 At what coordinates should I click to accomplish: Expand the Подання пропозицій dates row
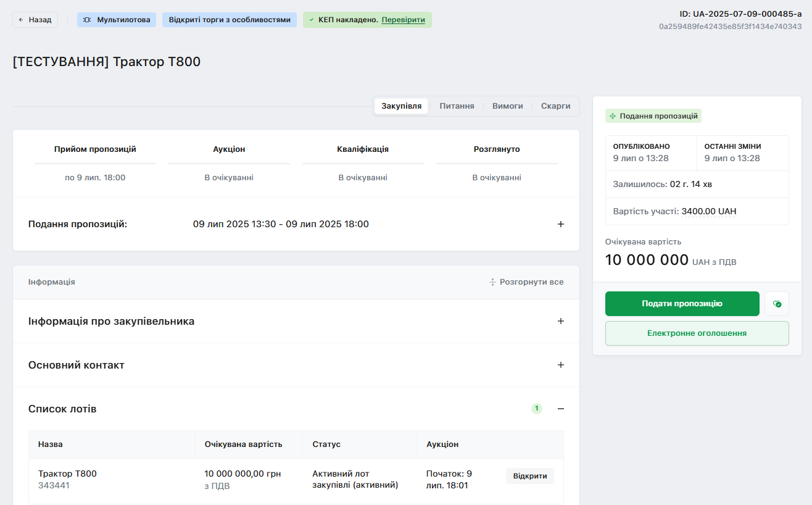(x=560, y=224)
